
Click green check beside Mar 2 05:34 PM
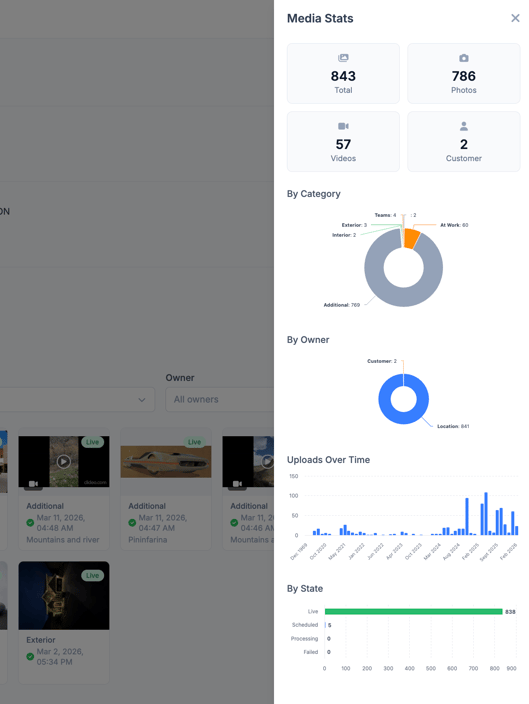30,656
